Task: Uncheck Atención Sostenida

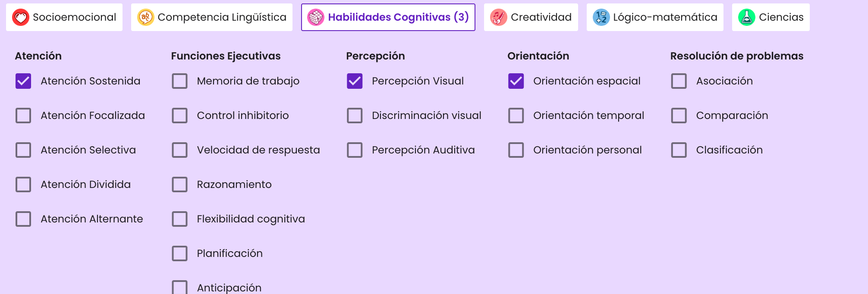Action: pyautogui.click(x=23, y=81)
